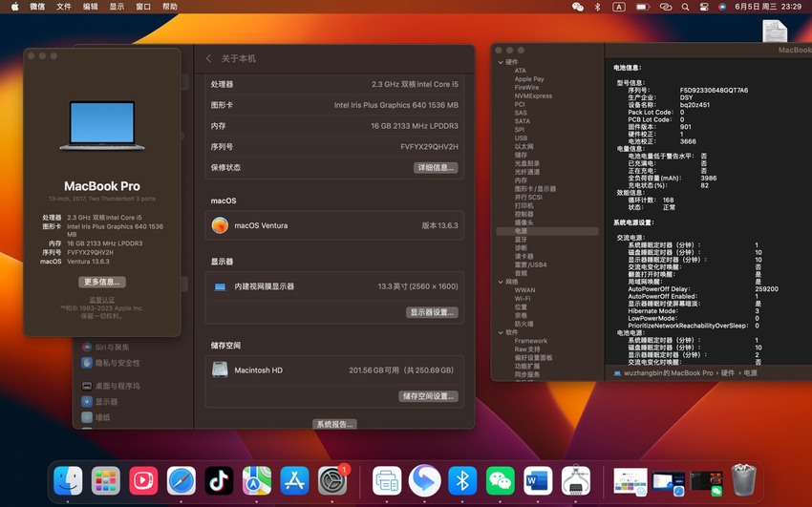This screenshot has width=812, height=507.
Task: Open Launchpad in the dock
Action: [106, 480]
